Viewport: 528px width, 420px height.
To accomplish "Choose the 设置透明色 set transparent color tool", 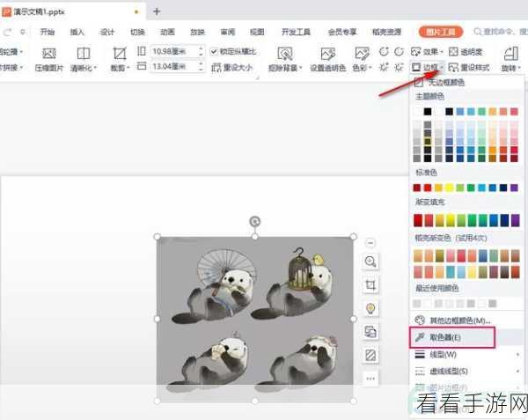I will [x=327, y=54].
